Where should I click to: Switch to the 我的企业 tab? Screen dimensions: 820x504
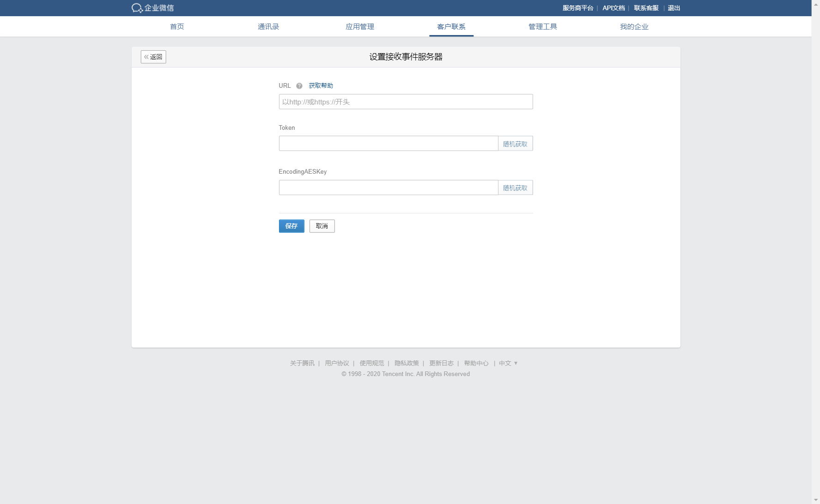coord(634,27)
